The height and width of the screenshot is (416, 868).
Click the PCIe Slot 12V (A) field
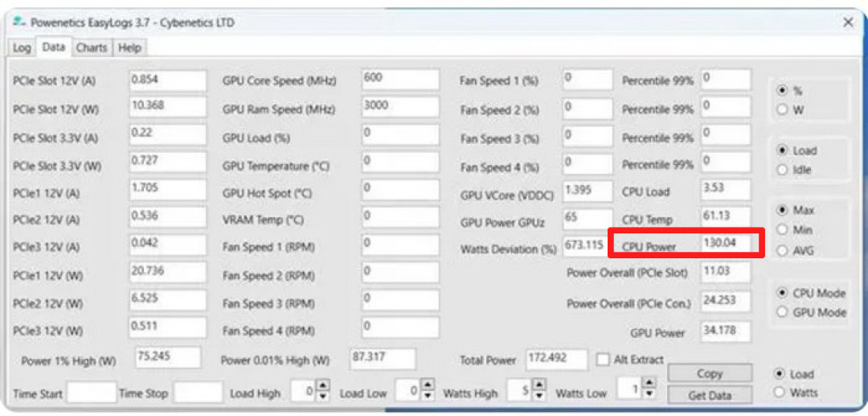[x=168, y=80]
